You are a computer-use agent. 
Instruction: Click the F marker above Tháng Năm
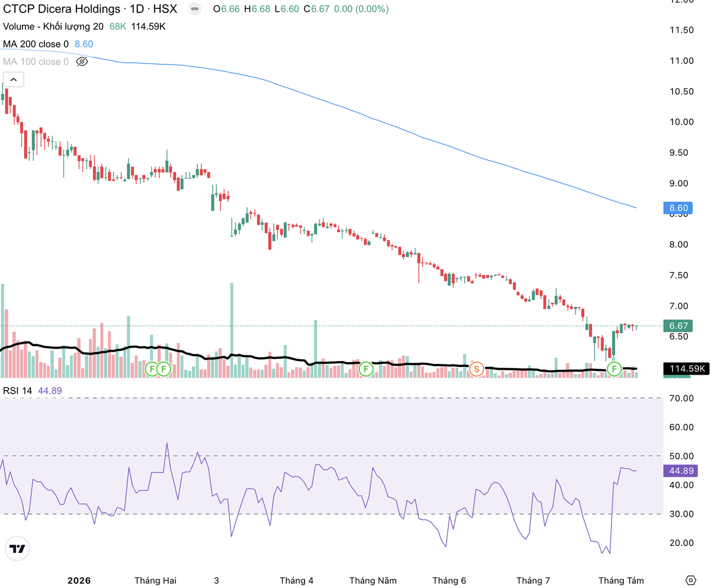366,369
